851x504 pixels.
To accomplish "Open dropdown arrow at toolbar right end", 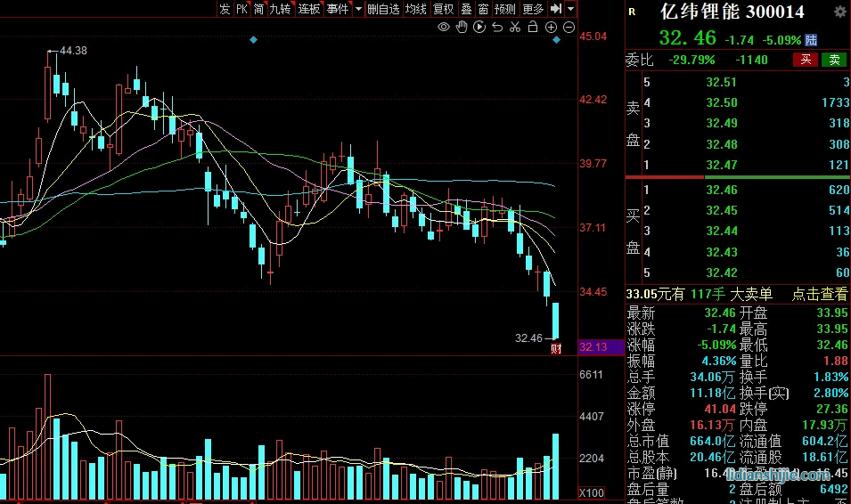I will coord(570,9).
